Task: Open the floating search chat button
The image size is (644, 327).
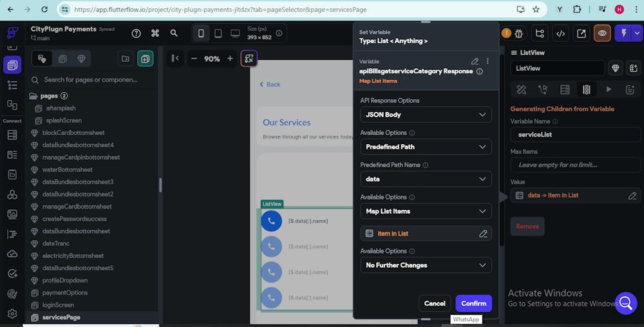Action: (625, 303)
